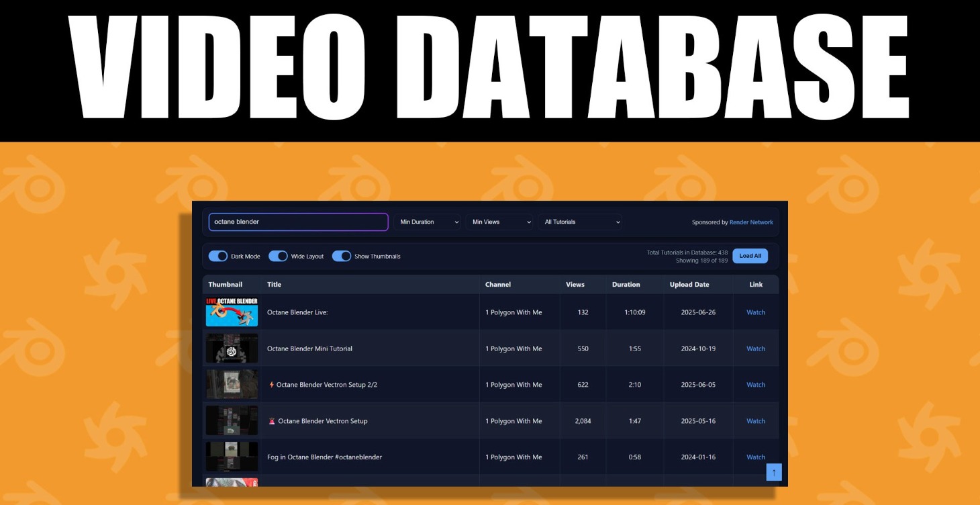Turn off Show Thumbnails
Viewport: 980px width, 505px height.
point(343,256)
